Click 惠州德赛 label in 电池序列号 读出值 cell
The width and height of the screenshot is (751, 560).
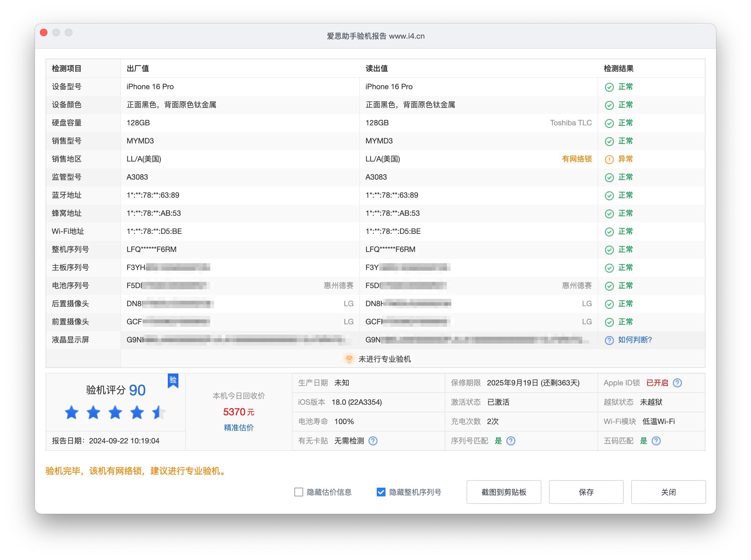click(576, 286)
